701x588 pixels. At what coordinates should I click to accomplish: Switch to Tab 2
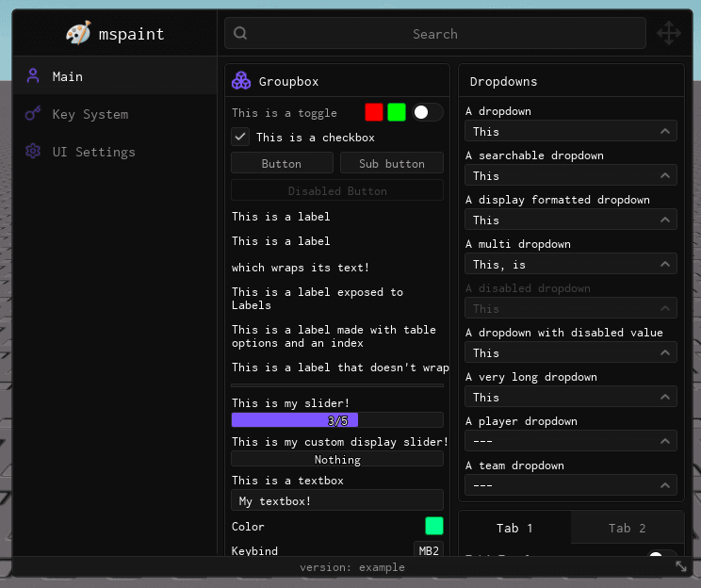pyautogui.click(x=628, y=528)
